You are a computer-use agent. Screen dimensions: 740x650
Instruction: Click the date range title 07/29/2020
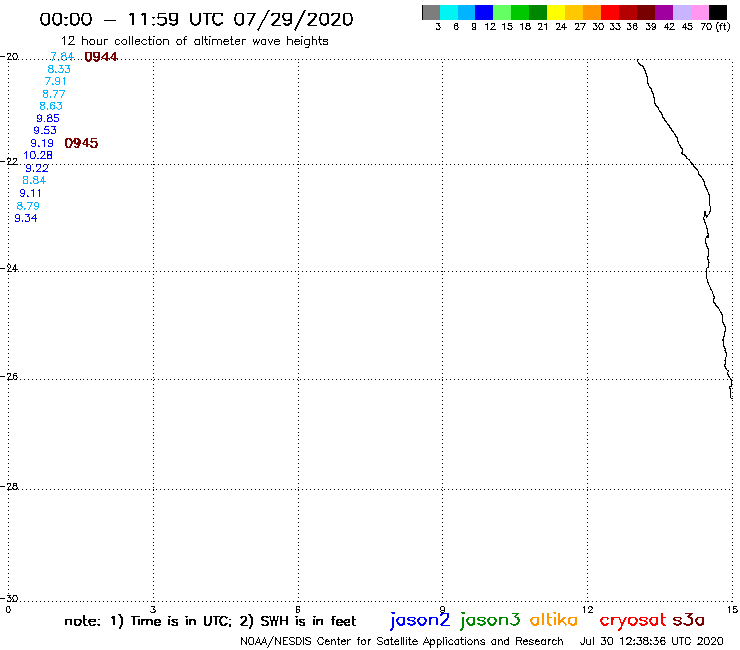tap(293, 19)
